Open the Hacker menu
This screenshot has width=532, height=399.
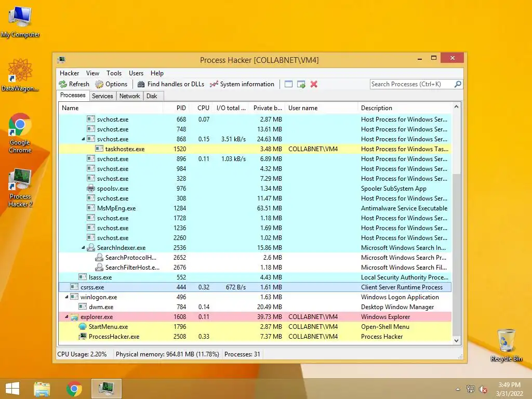(69, 73)
